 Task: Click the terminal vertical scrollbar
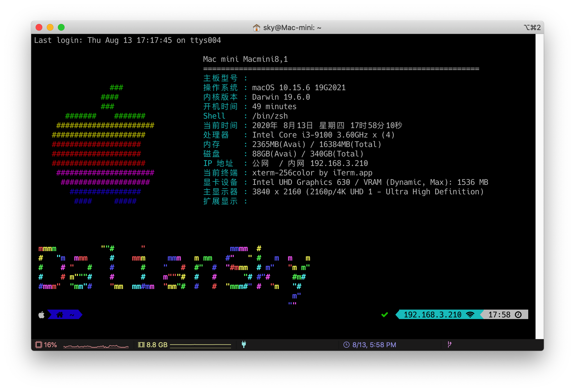pos(539,186)
